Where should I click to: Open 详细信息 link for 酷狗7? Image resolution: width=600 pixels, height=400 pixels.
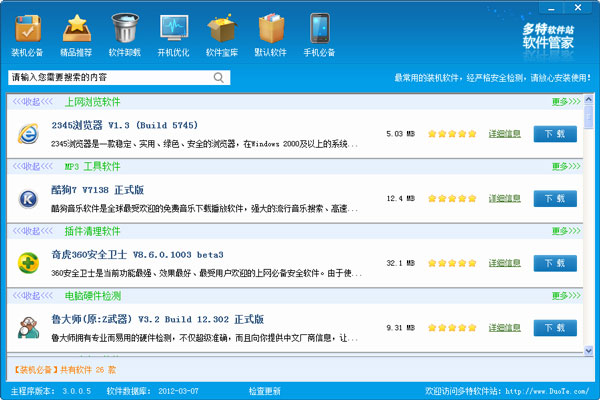pos(504,198)
